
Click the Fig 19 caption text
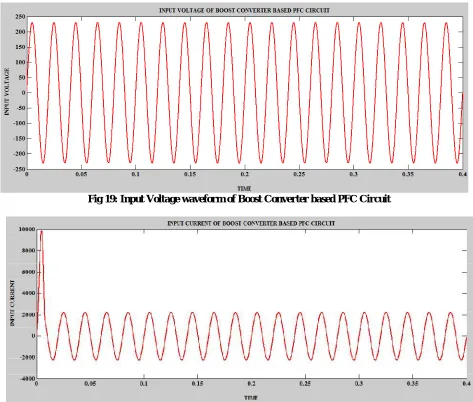click(239, 199)
